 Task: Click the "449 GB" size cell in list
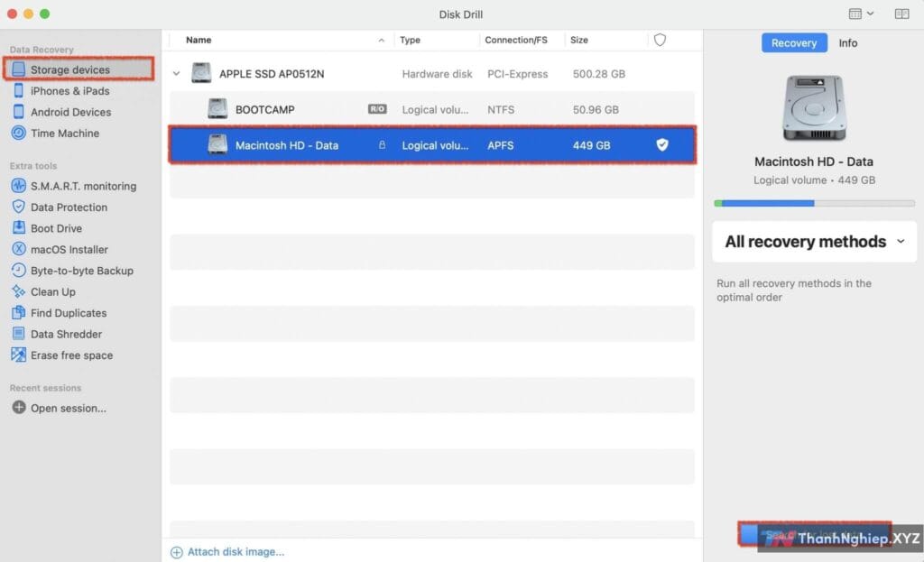click(x=592, y=145)
